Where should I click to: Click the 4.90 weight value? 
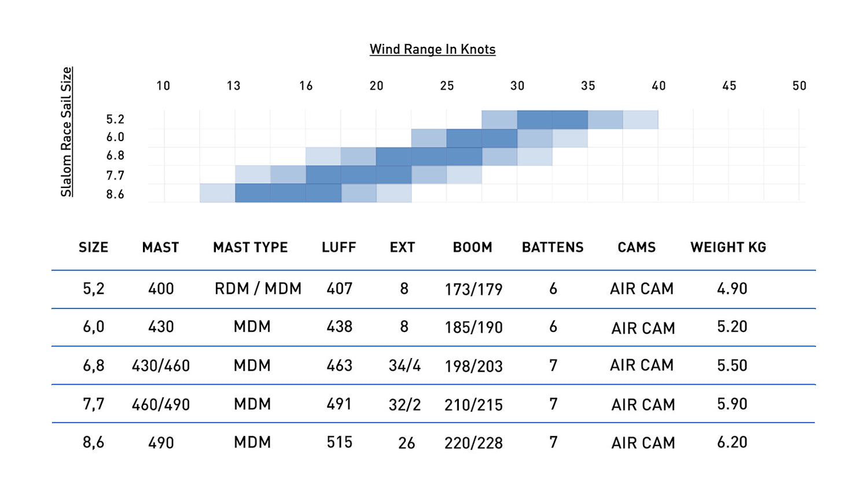pyautogui.click(x=732, y=289)
